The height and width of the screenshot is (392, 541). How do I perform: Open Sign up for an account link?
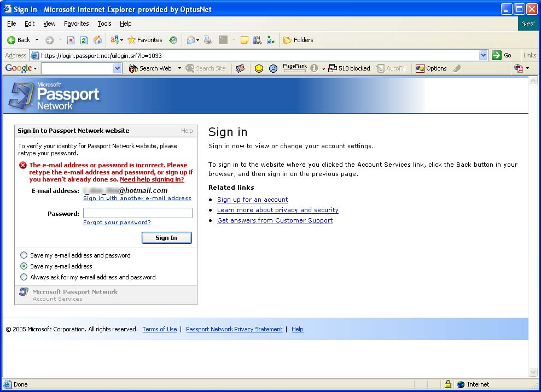point(253,200)
